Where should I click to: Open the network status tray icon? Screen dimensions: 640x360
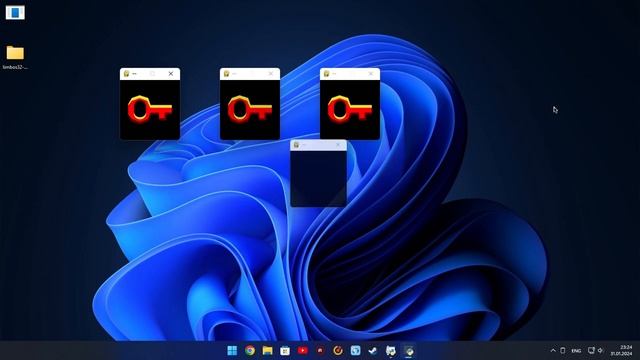coord(591,350)
